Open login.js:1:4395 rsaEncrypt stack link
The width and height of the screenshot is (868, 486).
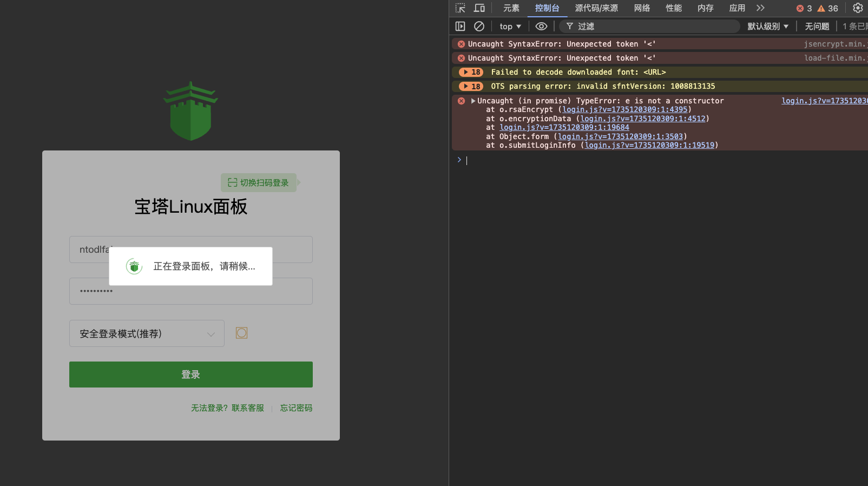coord(624,109)
